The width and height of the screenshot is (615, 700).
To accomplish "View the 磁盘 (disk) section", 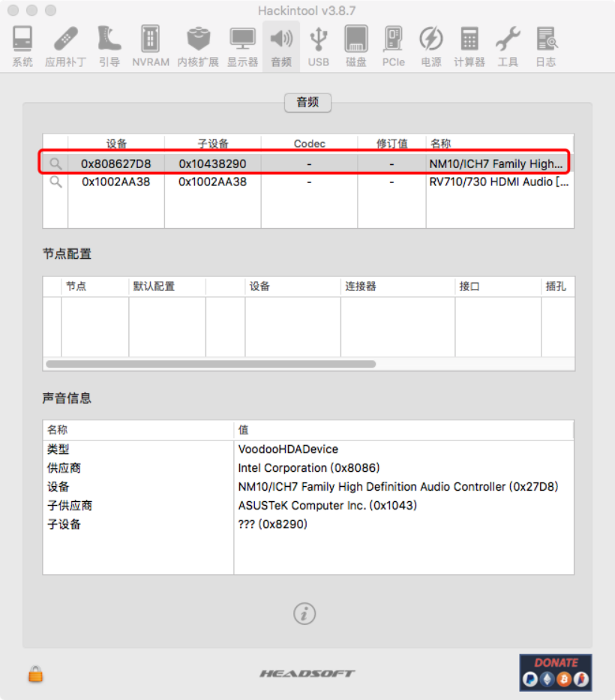I will click(x=355, y=45).
